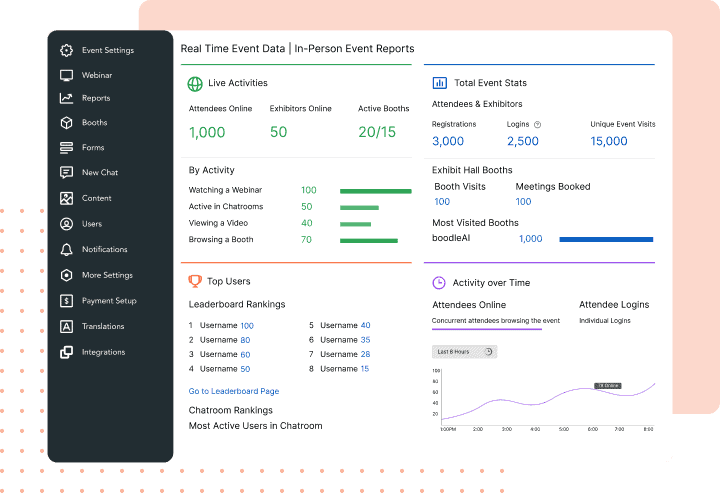
Task: Open the Last 8 Hours time selector
Action: click(464, 352)
